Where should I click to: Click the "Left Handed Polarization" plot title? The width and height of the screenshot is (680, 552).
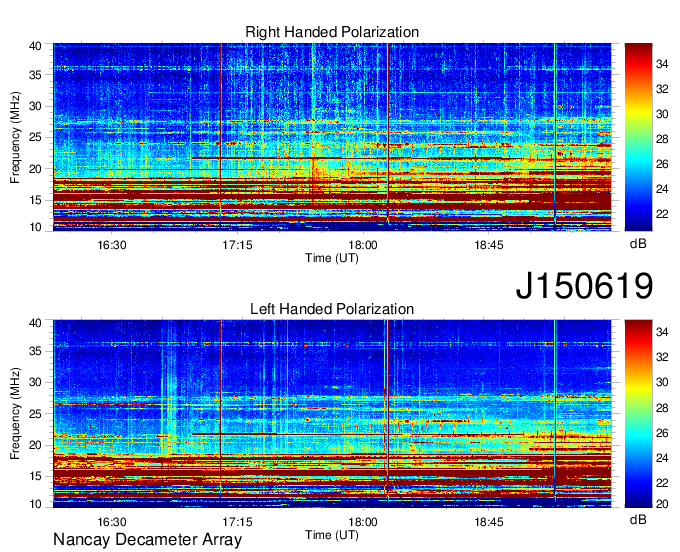click(x=332, y=309)
